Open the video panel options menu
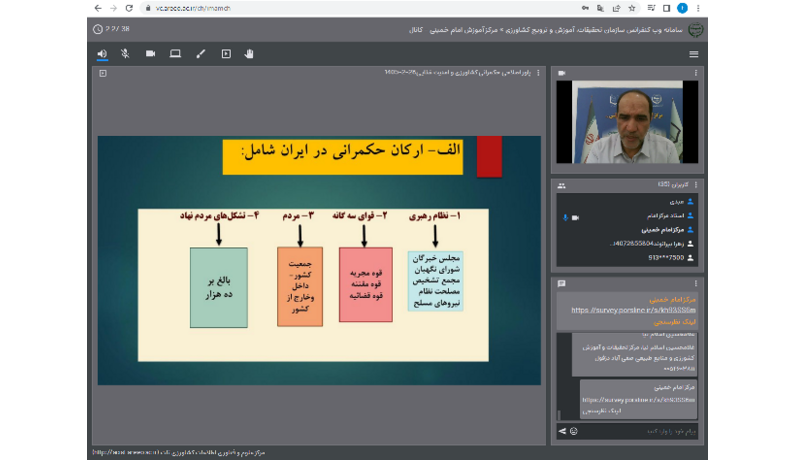795x460 pixels. (x=696, y=73)
